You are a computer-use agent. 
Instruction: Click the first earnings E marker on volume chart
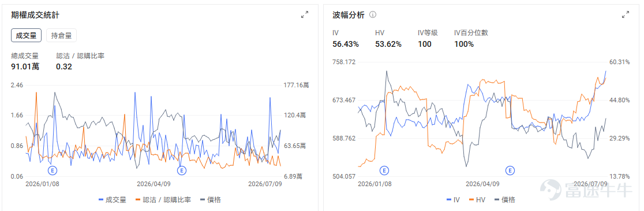tap(52, 170)
